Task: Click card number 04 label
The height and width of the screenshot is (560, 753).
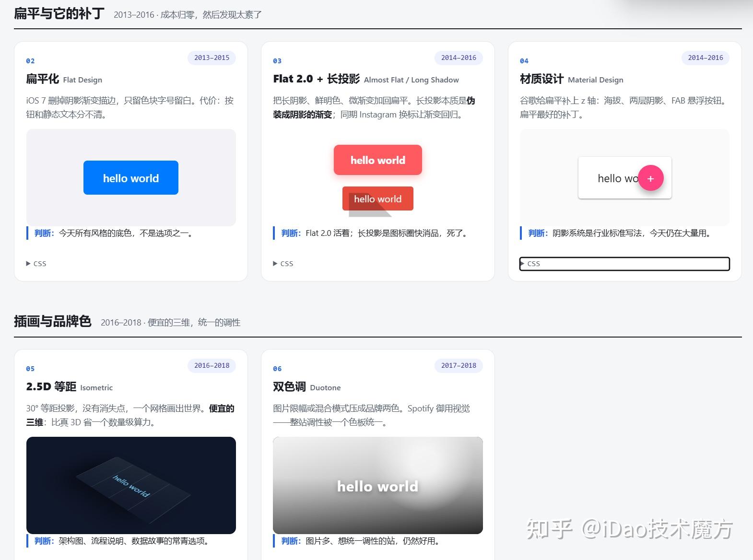Action: [524, 61]
